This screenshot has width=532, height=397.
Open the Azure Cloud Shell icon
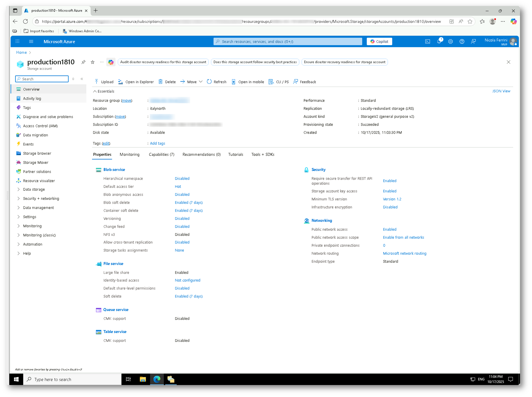[x=427, y=41]
